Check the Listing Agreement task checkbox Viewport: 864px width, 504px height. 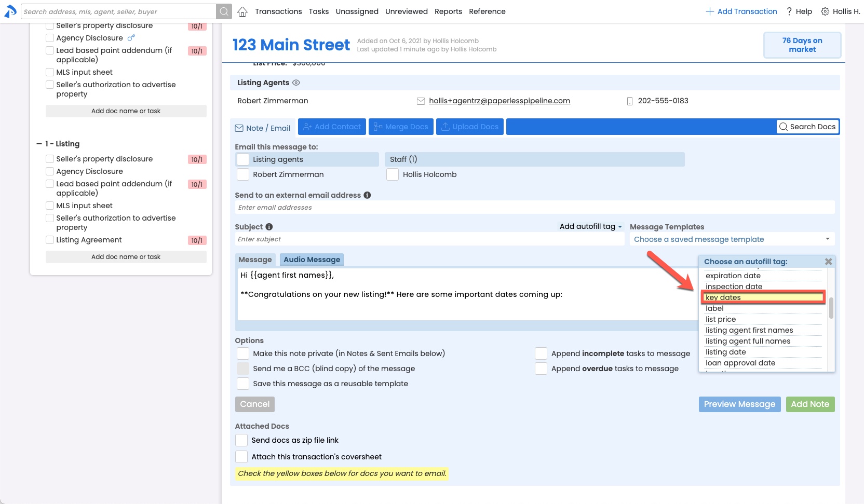[50, 240]
